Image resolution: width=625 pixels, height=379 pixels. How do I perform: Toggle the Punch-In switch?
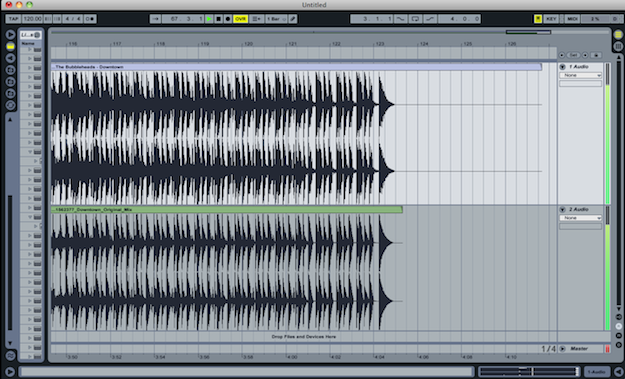click(400, 19)
